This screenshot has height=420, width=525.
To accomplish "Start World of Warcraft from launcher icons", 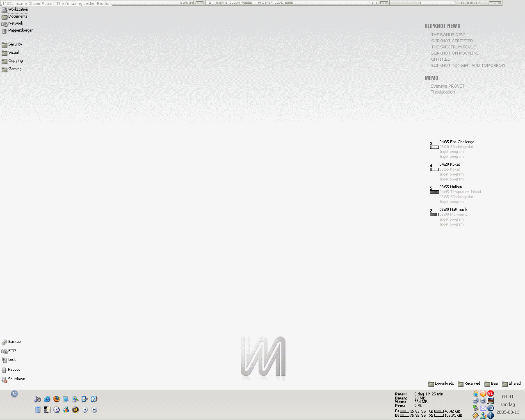I will click(75, 410).
